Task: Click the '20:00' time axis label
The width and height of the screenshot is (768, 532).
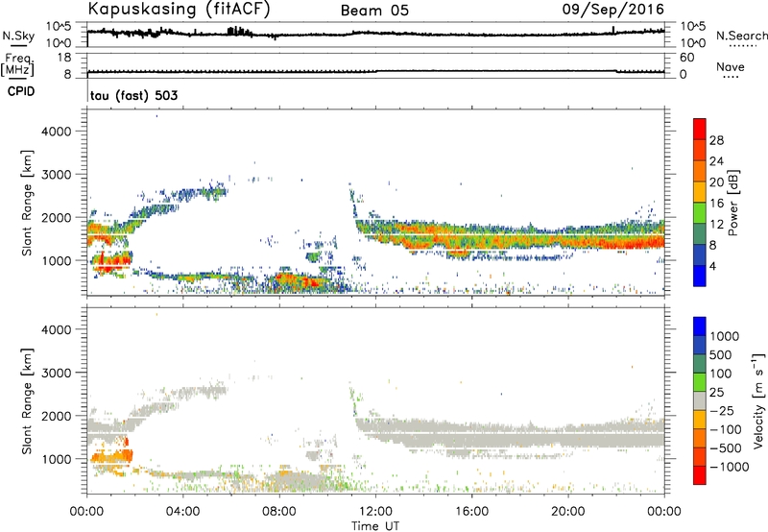Action: click(x=568, y=512)
